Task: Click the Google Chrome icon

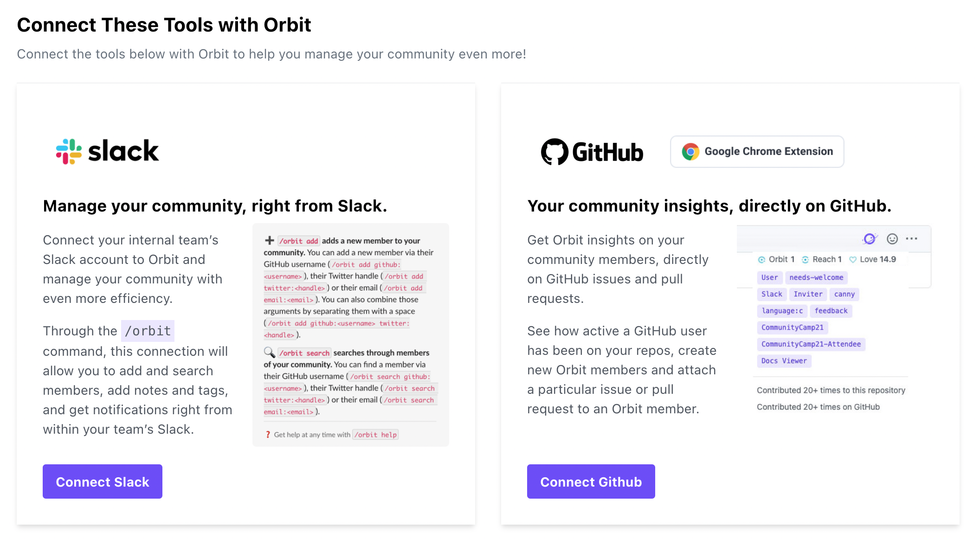Action: pyautogui.click(x=690, y=152)
